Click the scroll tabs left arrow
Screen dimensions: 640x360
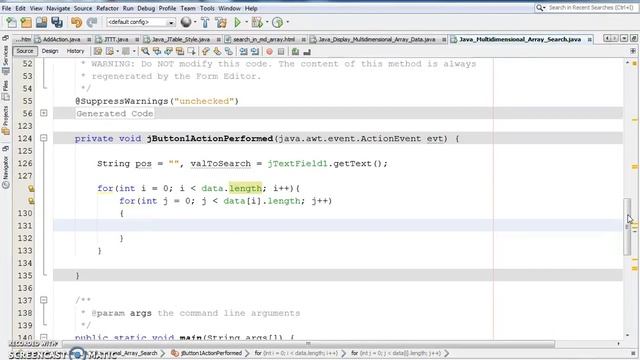tap(607, 38)
